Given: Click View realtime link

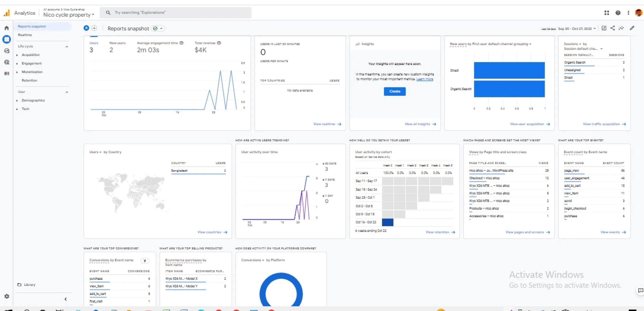Looking at the screenshot, I should [327, 124].
